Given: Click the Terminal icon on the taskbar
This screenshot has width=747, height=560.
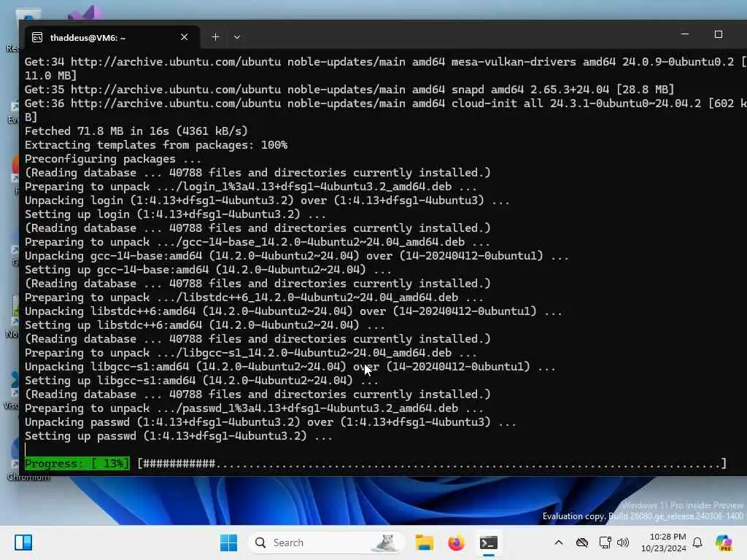Looking at the screenshot, I should point(488,542).
